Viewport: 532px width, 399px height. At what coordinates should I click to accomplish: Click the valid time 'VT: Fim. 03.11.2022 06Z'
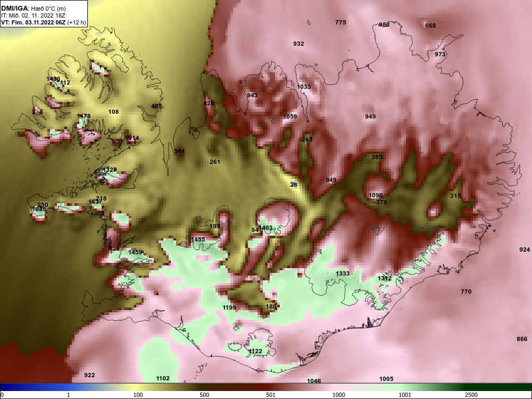pos(33,23)
